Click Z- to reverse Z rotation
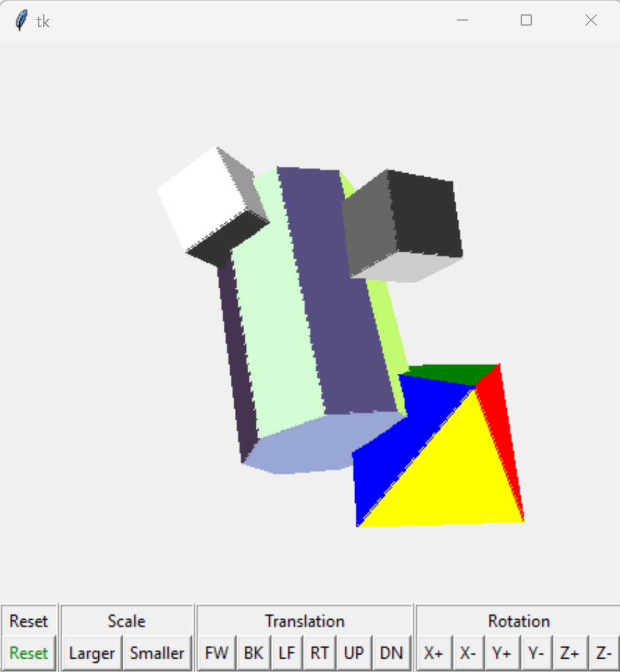This screenshot has height=672, width=620. 603,653
